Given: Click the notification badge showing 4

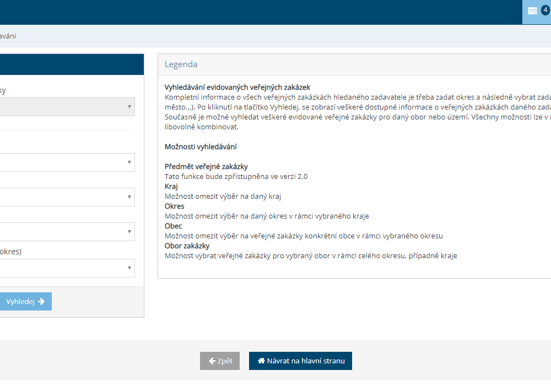Looking at the screenshot, I should (545, 10).
